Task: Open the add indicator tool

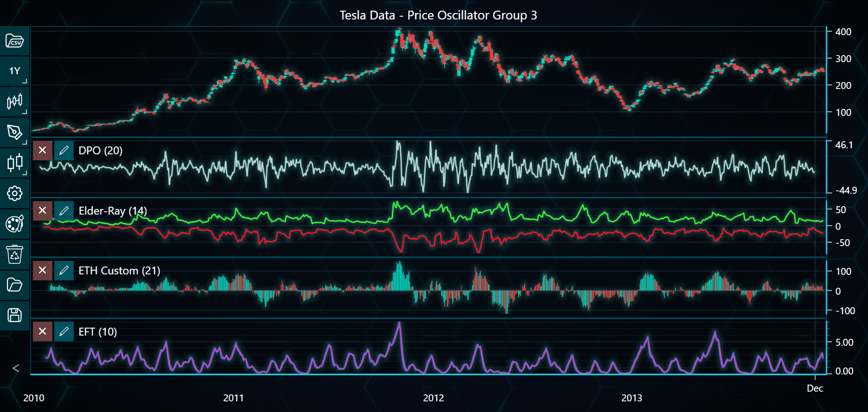Action: coord(14,163)
